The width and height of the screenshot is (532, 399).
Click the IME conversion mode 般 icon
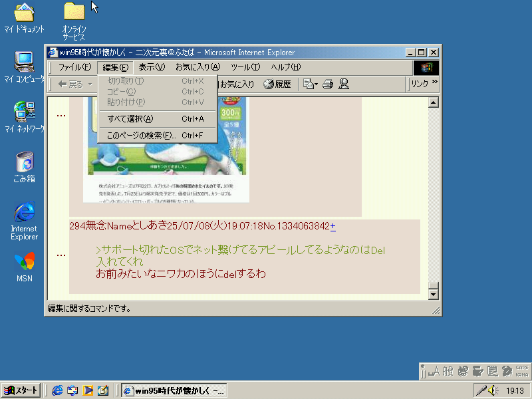pos(448,372)
